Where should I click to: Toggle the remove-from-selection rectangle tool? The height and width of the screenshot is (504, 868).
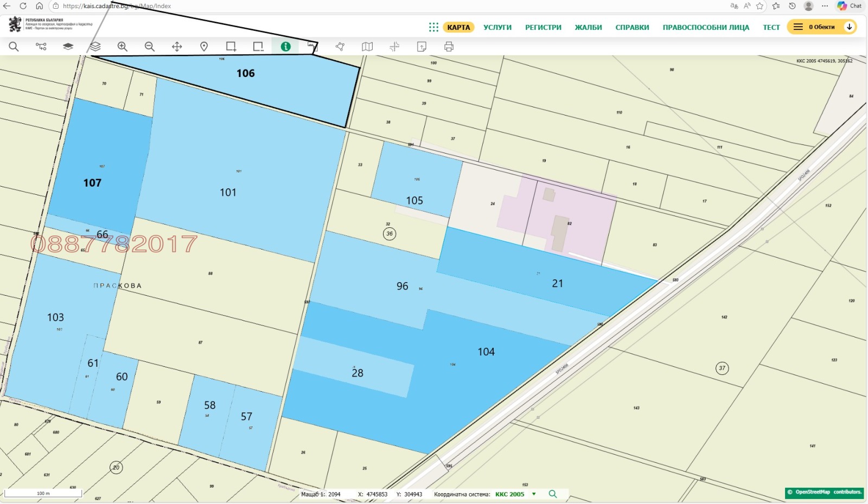pos(258,47)
